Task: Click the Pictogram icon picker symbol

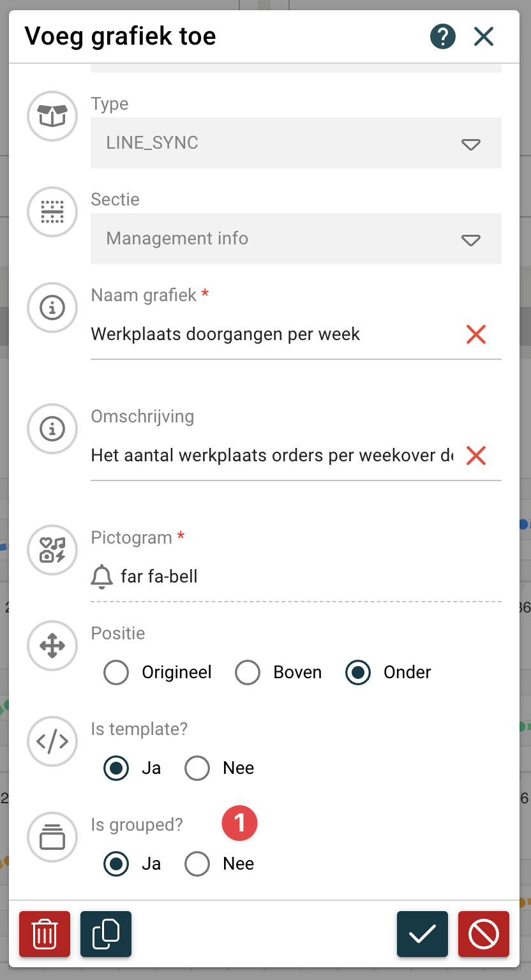Action: point(52,550)
